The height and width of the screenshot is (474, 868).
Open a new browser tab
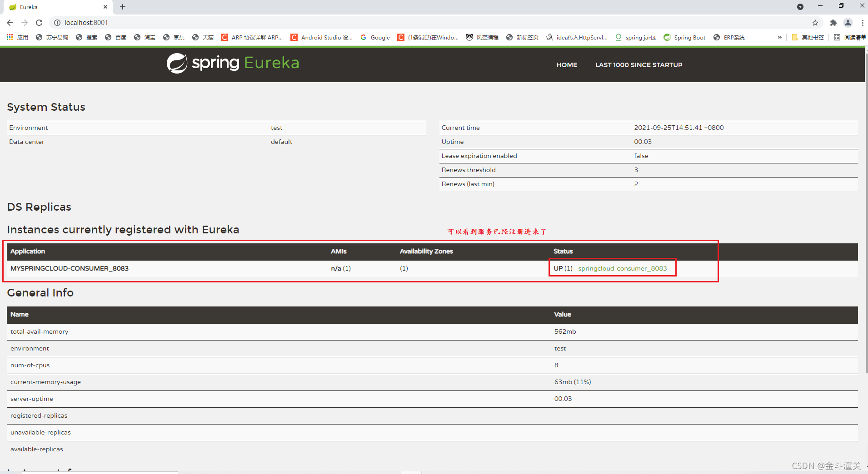click(123, 7)
